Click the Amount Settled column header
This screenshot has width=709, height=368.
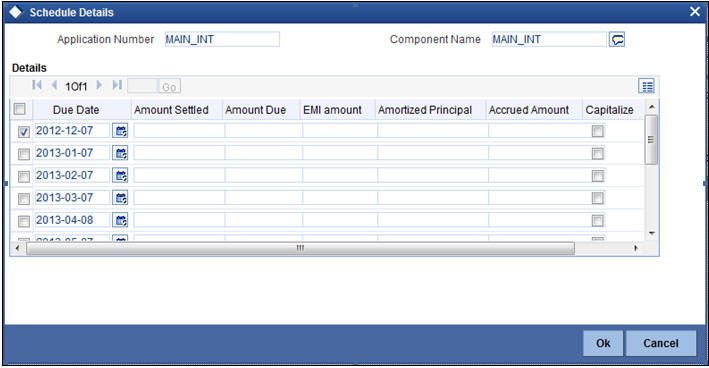(x=171, y=110)
